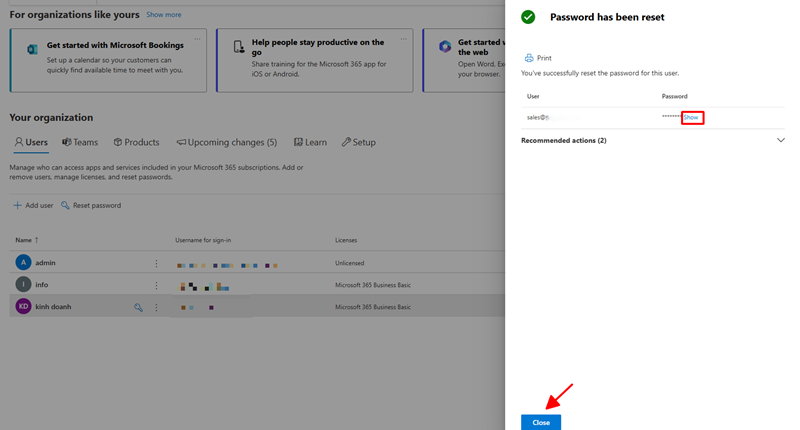The image size is (800, 430).
Task: Click the Show more link
Action: (164, 15)
